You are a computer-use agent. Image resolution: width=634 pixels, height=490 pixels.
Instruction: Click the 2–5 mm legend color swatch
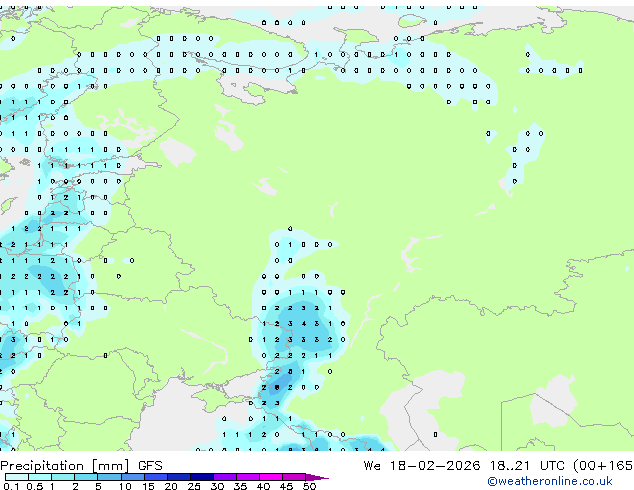click(x=86, y=477)
